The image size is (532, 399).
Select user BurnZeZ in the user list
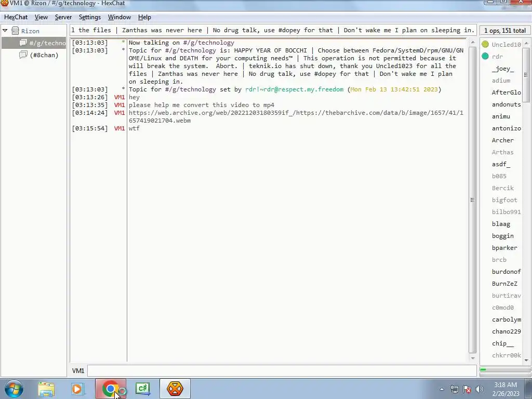click(x=504, y=284)
